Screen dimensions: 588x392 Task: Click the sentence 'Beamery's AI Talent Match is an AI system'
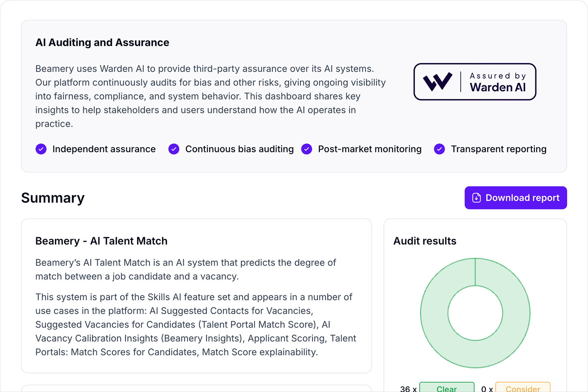pos(186,269)
